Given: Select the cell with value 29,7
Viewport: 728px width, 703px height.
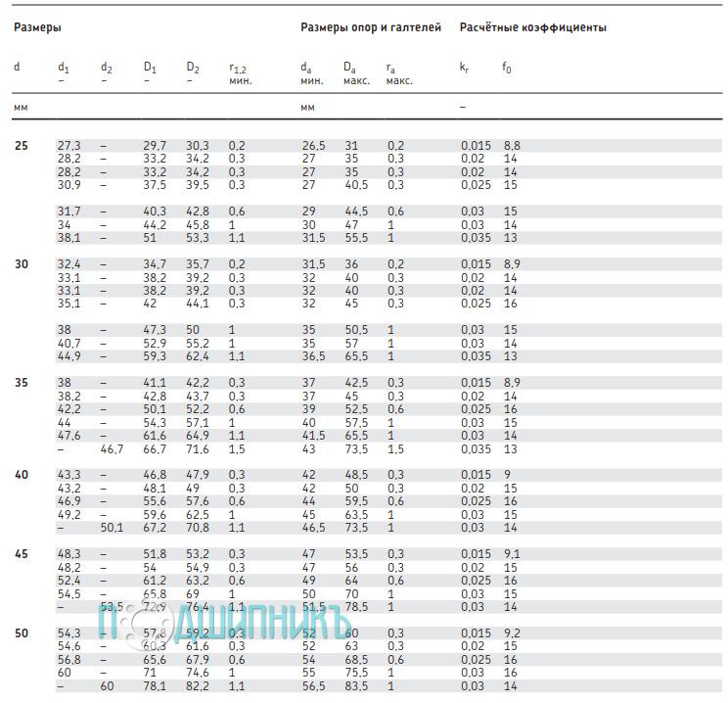Looking at the screenshot, I should (155, 146).
